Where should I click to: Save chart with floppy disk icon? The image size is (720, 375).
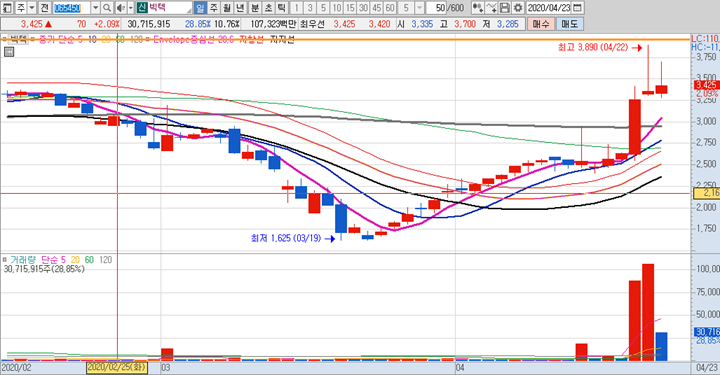pyautogui.click(x=505, y=8)
